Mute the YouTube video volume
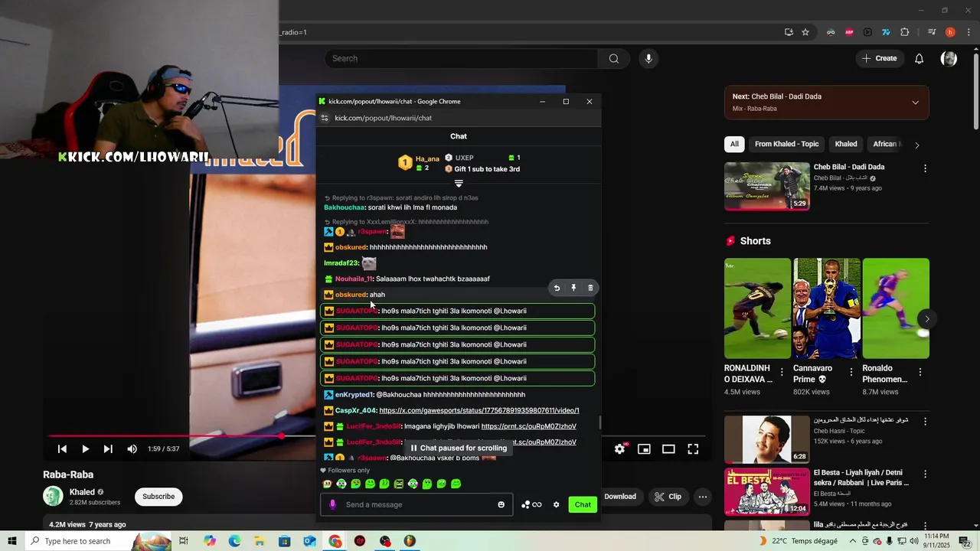The width and height of the screenshot is (980, 551). click(132, 449)
